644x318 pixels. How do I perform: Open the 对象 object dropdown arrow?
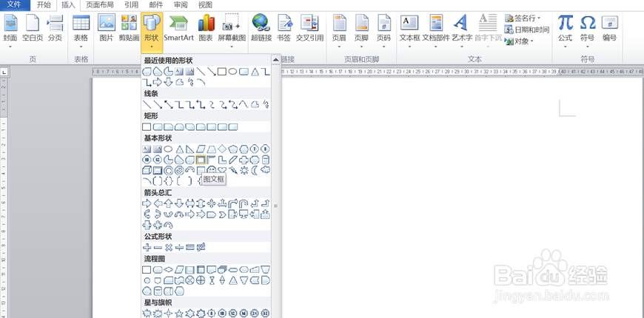coord(531,41)
